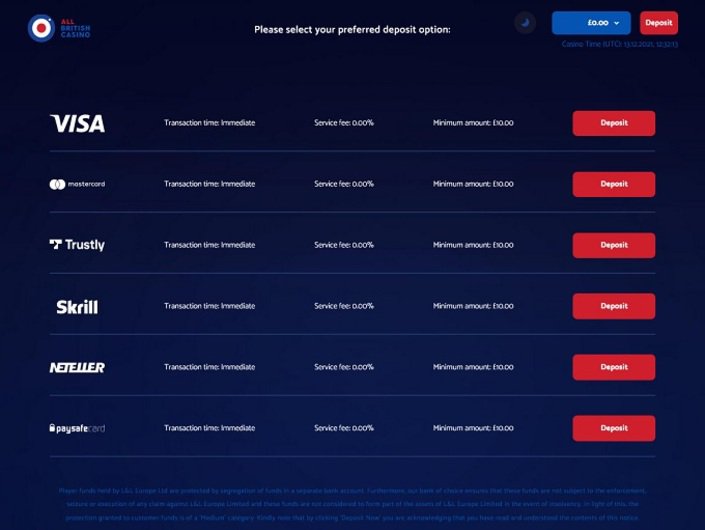Click the deposit option heading text
The width and height of the screenshot is (705, 530).
click(352, 29)
